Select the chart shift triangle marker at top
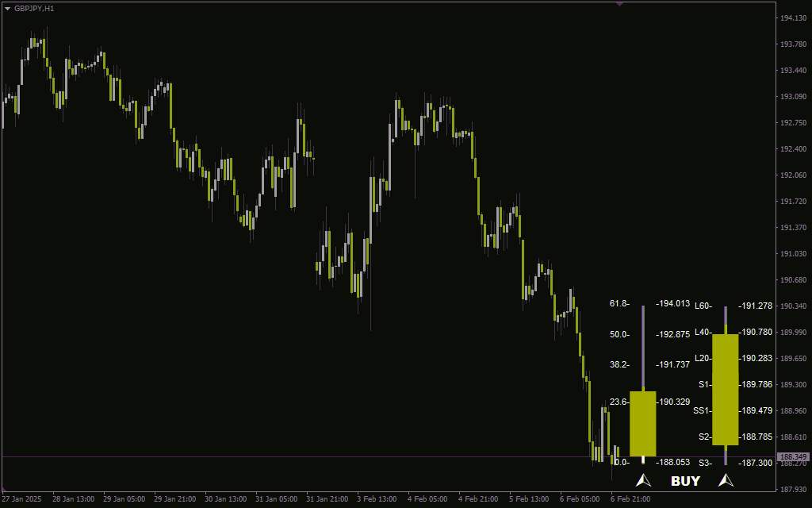812x508 pixels. click(619, 4)
